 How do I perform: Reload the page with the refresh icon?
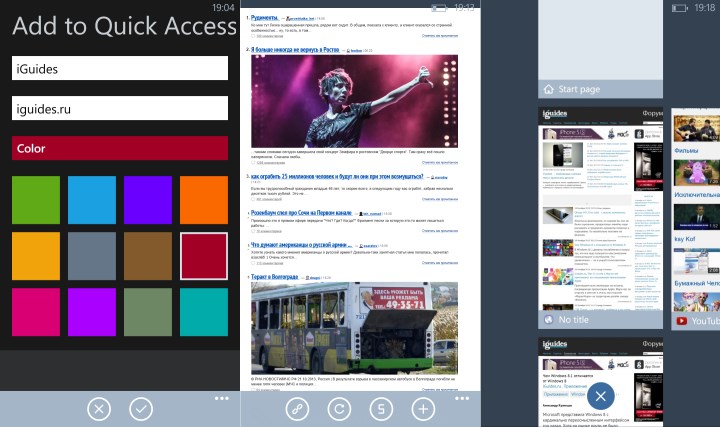click(339, 408)
